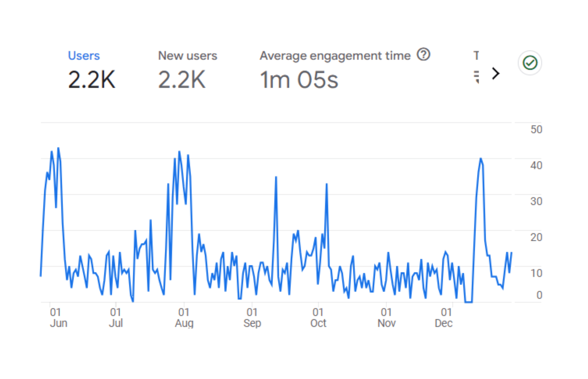Click the 01 Aug date marker

pyautogui.click(x=184, y=318)
